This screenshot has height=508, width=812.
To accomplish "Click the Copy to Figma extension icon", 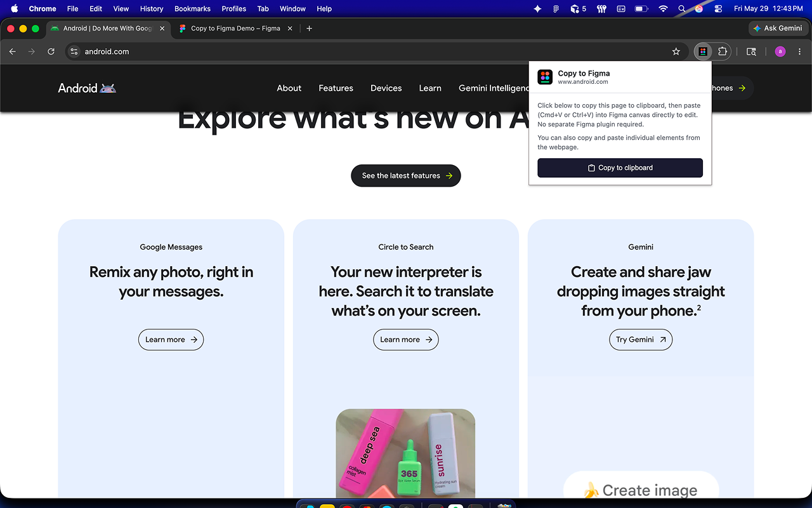I will (x=703, y=51).
